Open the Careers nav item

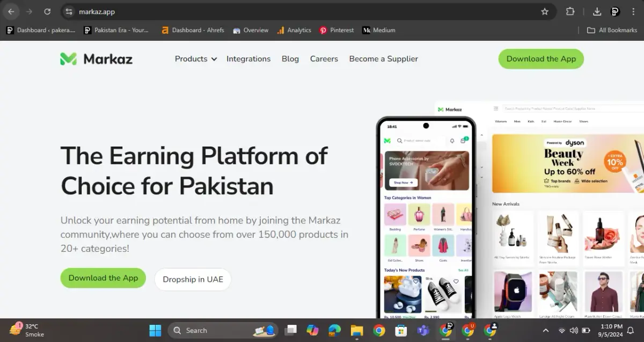point(324,59)
